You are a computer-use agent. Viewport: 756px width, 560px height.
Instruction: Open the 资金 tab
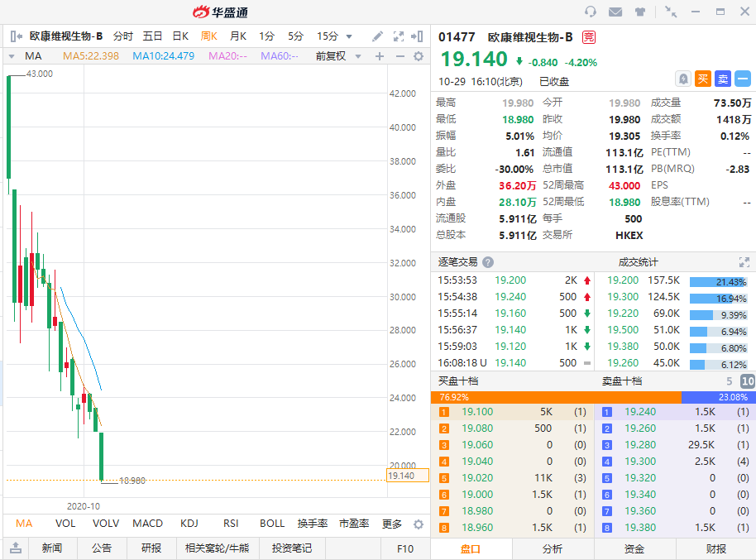[634, 548]
